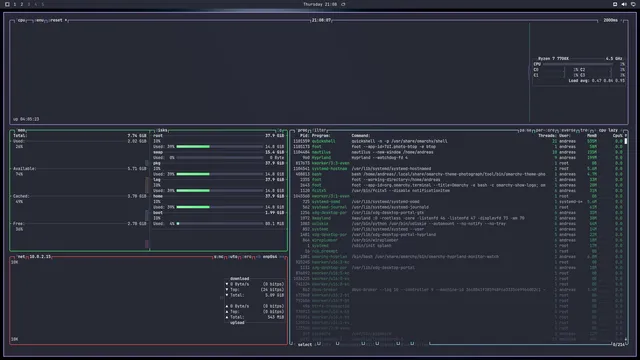
Task: Click the process list scrollbar handle
Action: coord(626,141)
